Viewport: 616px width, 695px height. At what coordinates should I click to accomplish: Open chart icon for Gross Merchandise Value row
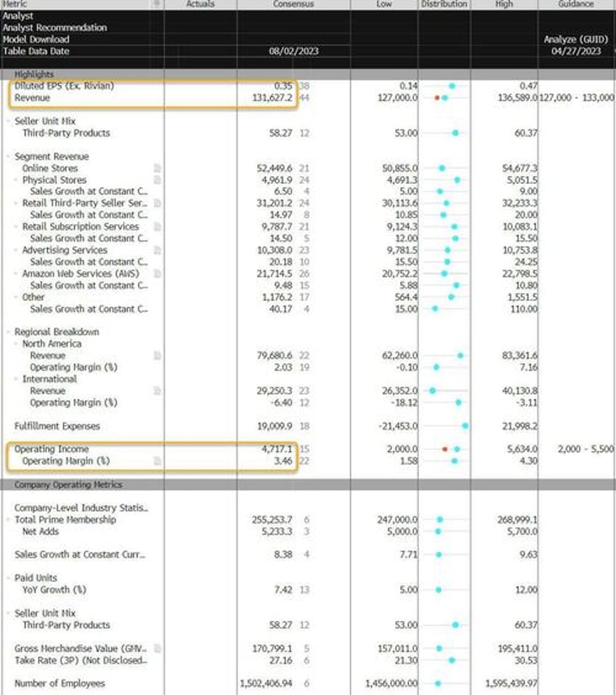(x=157, y=648)
